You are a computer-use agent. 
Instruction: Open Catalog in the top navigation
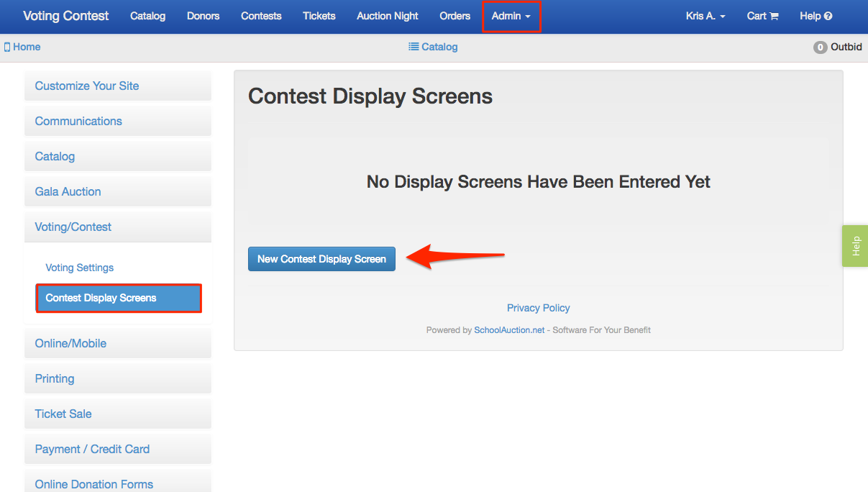coord(148,16)
